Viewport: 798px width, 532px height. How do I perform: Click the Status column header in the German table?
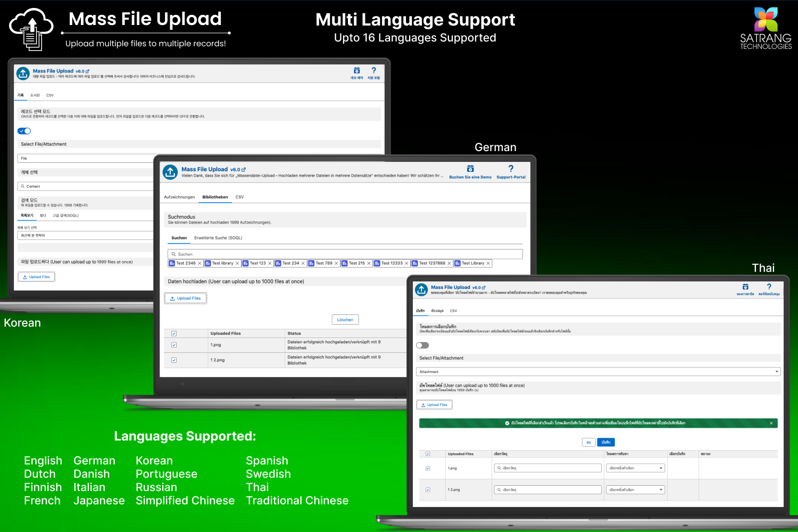[294, 334]
